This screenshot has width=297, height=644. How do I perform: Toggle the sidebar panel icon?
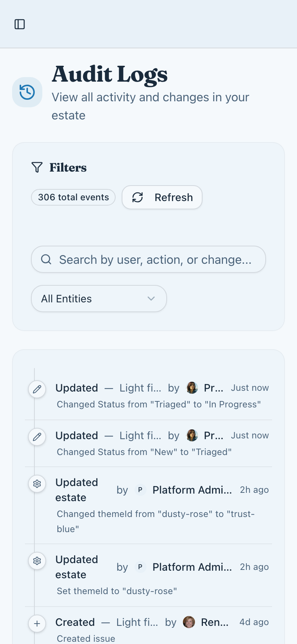20,24
